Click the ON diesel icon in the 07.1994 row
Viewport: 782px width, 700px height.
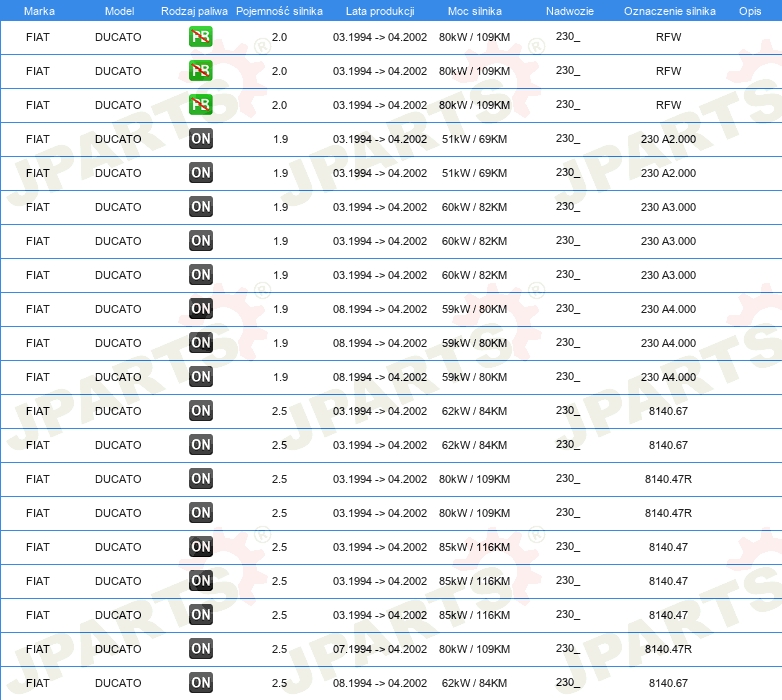coord(200,649)
